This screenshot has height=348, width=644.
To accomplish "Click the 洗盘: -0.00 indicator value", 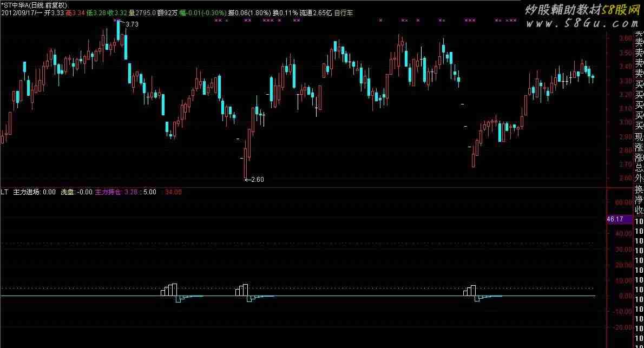I will pos(77,192).
